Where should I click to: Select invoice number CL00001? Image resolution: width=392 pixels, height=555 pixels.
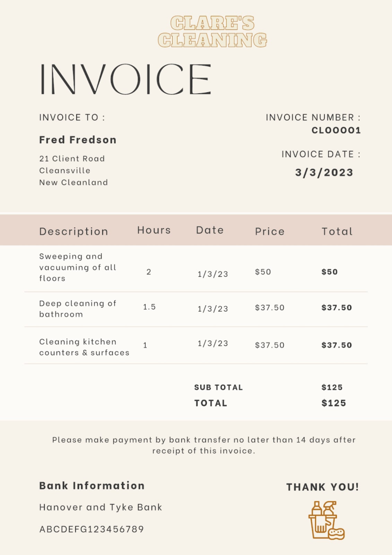click(x=336, y=130)
